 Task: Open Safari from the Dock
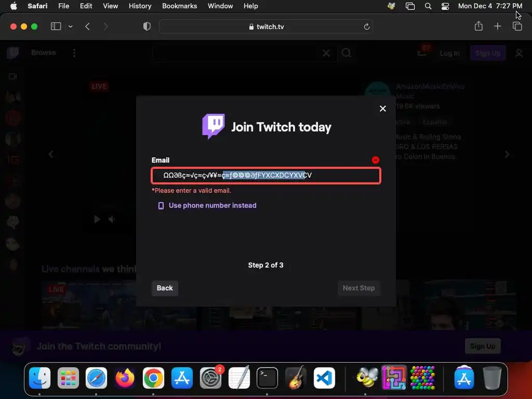(x=96, y=378)
